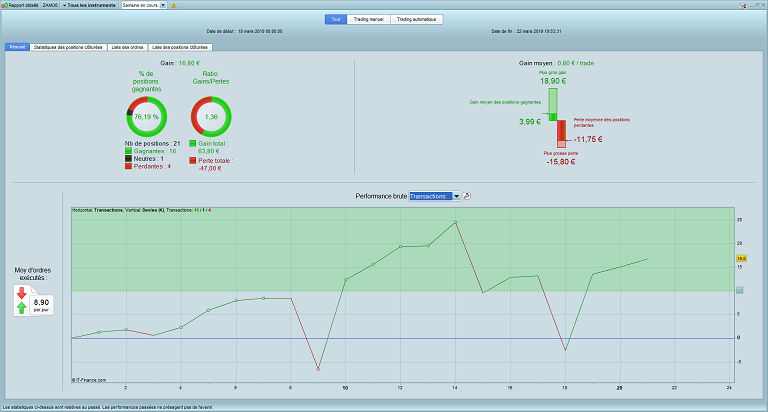768x412 pixels.
Task: Open the Liste des ordres tab
Action: [x=127, y=47]
